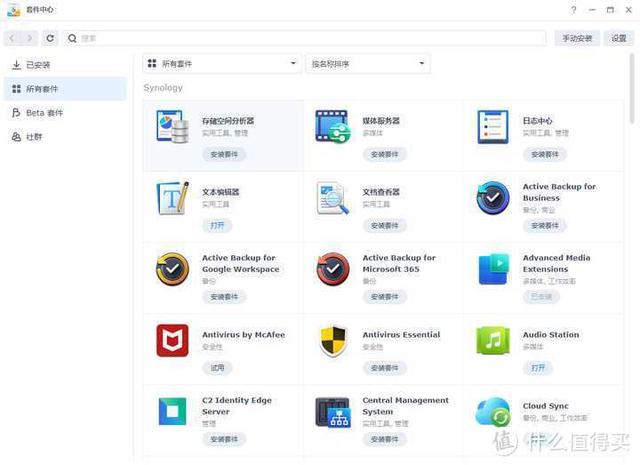Click the Advanced Media Extensions title text
The height and width of the screenshot is (465, 640).
click(x=557, y=263)
